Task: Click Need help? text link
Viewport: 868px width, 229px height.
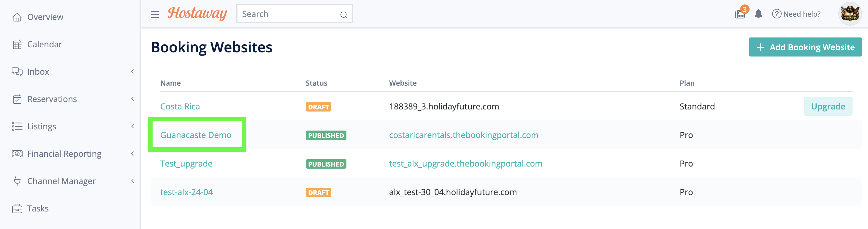Action: 802,14
